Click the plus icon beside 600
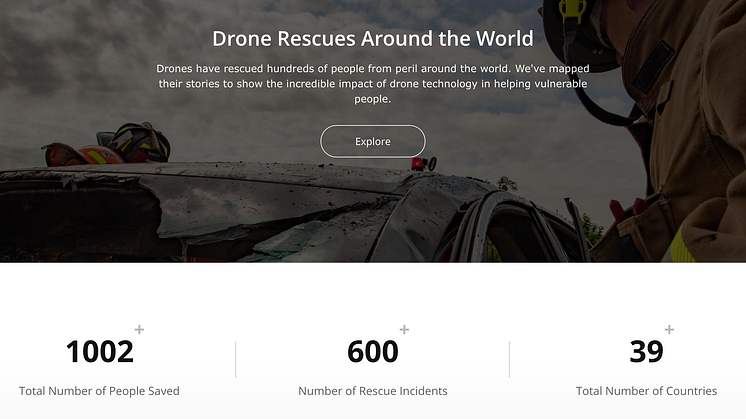Image resolution: width=746 pixels, height=419 pixels. (404, 329)
